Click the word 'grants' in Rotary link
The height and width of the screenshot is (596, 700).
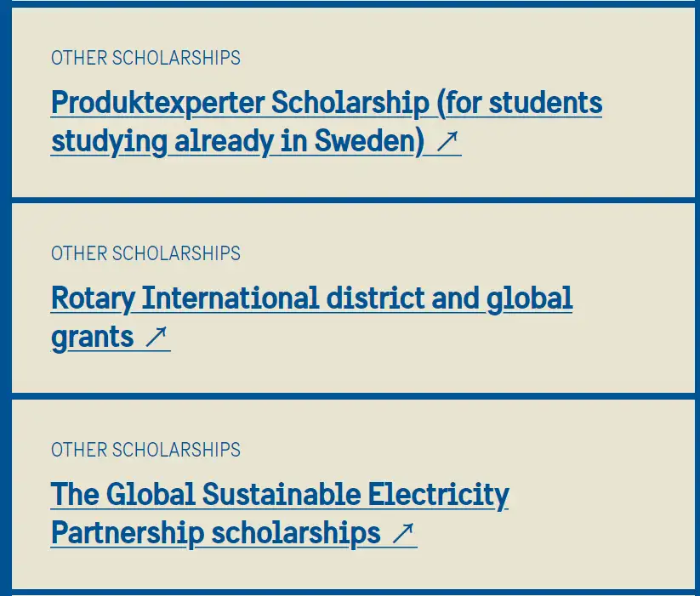coord(93,338)
